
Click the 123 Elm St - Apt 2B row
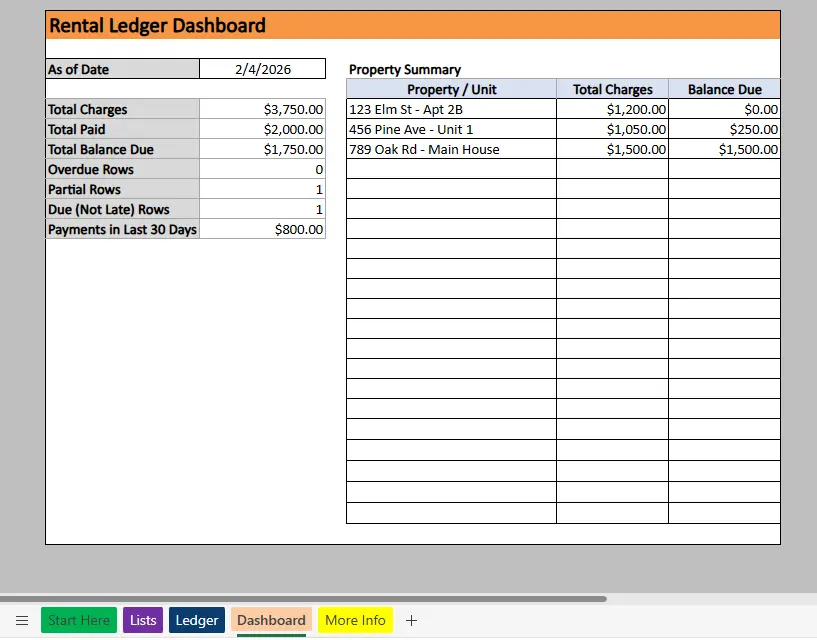(450, 109)
